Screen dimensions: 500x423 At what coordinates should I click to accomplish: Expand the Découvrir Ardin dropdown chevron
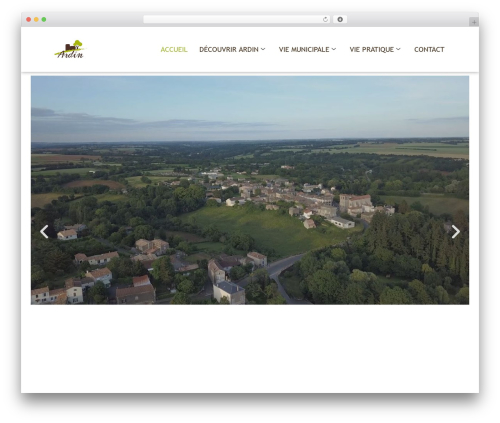[x=263, y=49]
